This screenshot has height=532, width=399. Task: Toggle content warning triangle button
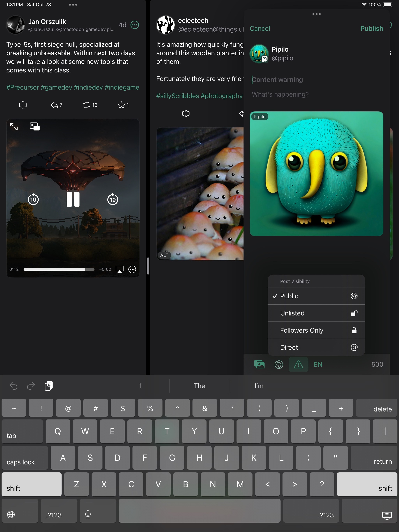pyautogui.click(x=298, y=364)
